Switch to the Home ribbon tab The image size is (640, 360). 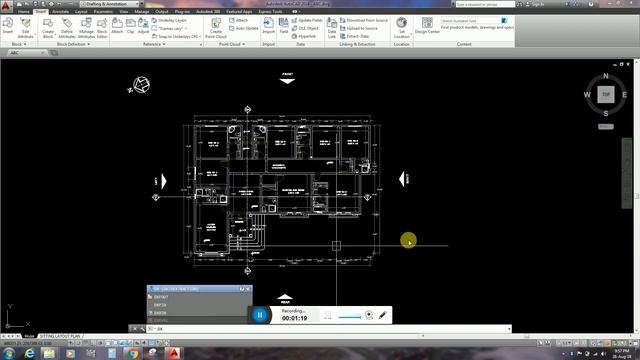pyautogui.click(x=24, y=11)
